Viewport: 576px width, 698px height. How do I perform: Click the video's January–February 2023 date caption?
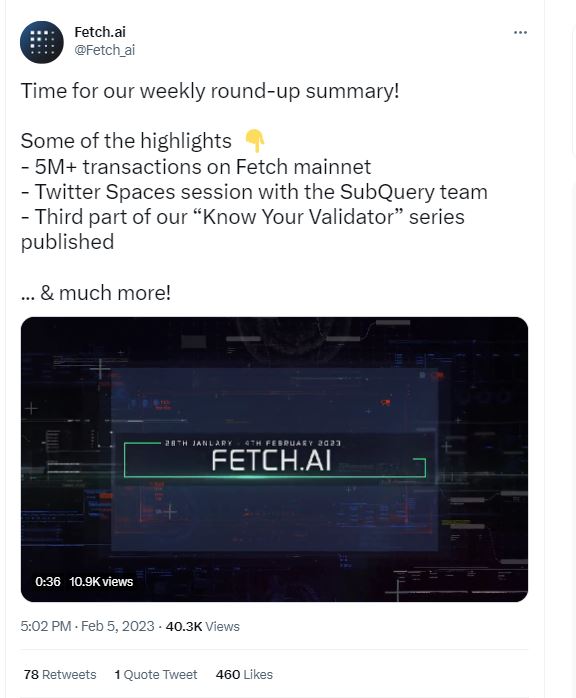click(x=252, y=443)
